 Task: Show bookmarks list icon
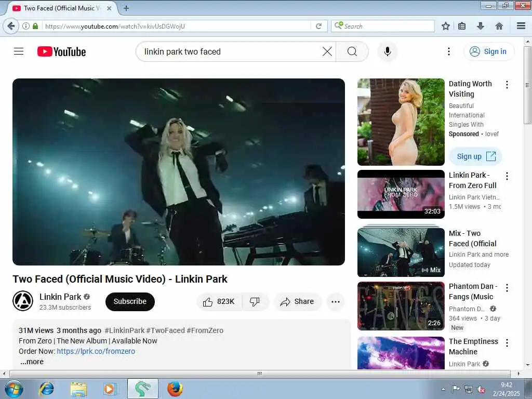462,26
